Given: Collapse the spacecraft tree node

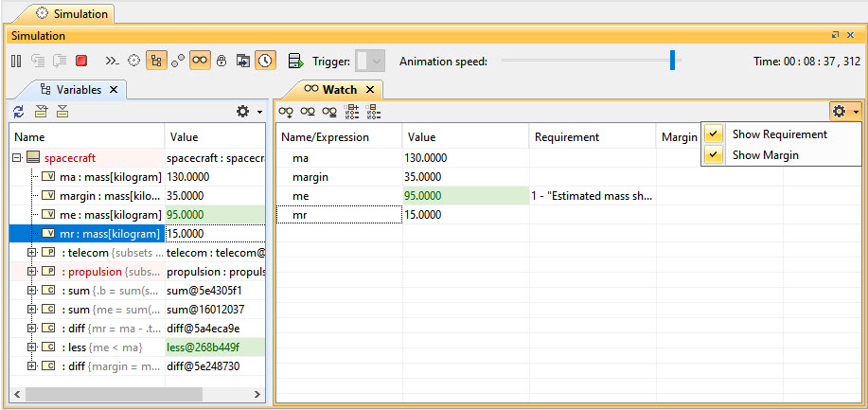Looking at the screenshot, I should (x=16, y=157).
